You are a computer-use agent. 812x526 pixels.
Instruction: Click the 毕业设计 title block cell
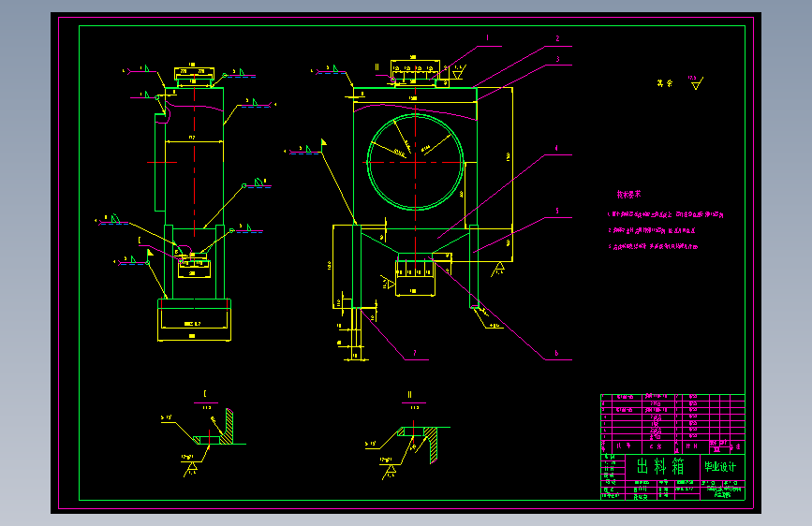click(720, 466)
